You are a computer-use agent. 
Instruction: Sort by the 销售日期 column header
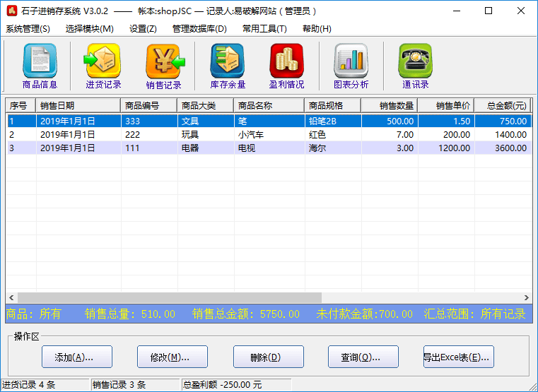click(78, 106)
